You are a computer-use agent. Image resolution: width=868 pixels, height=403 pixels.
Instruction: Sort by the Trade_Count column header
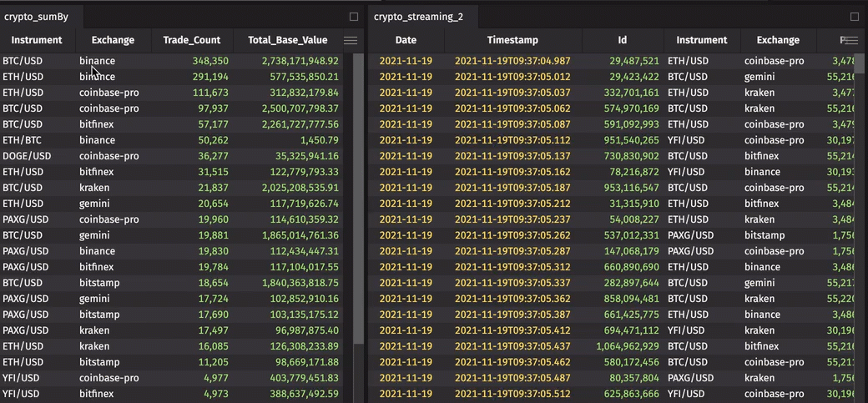(x=192, y=40)
